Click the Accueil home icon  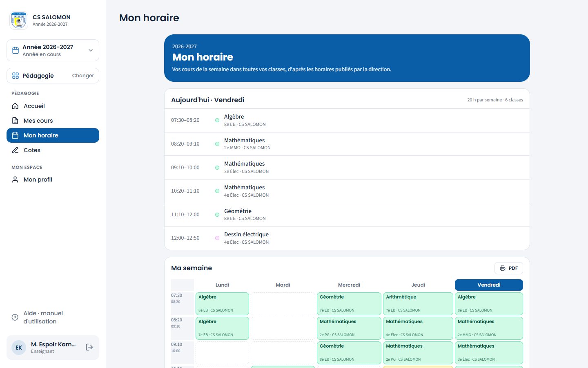15,106
